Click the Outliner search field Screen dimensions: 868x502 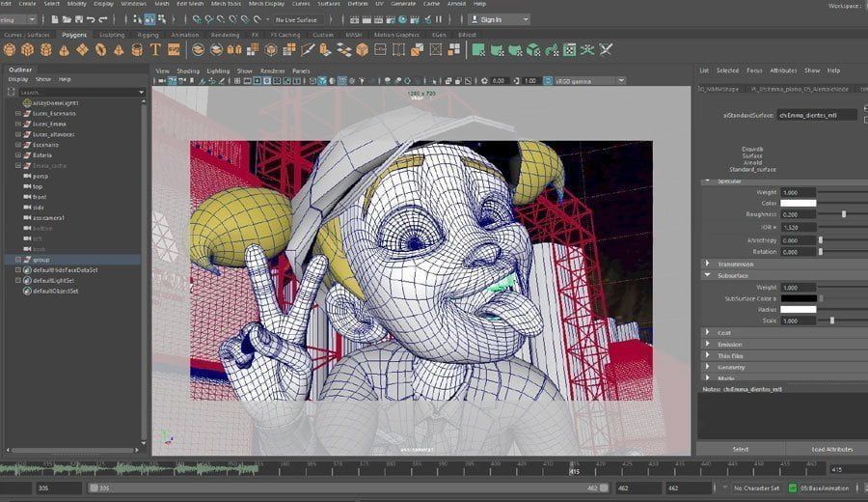pos(81,92)
